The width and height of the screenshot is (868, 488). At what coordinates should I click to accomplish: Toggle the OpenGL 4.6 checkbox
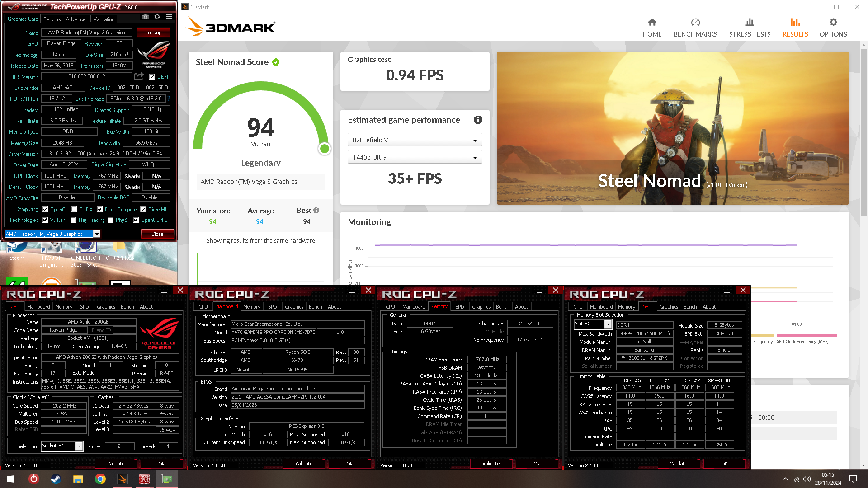point(136,220)
